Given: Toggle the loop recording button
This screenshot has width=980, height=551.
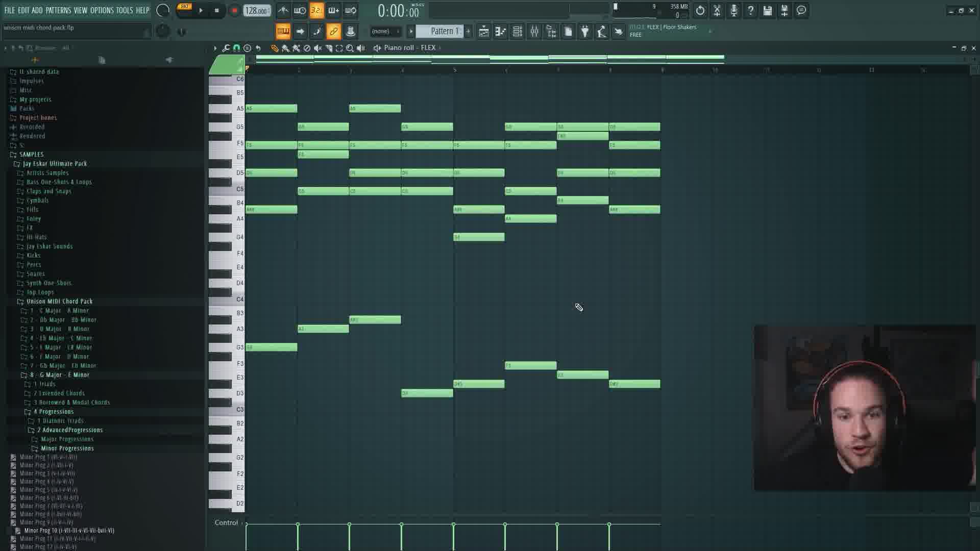Looking at the screenshot, I should click(x=350, y=10).
